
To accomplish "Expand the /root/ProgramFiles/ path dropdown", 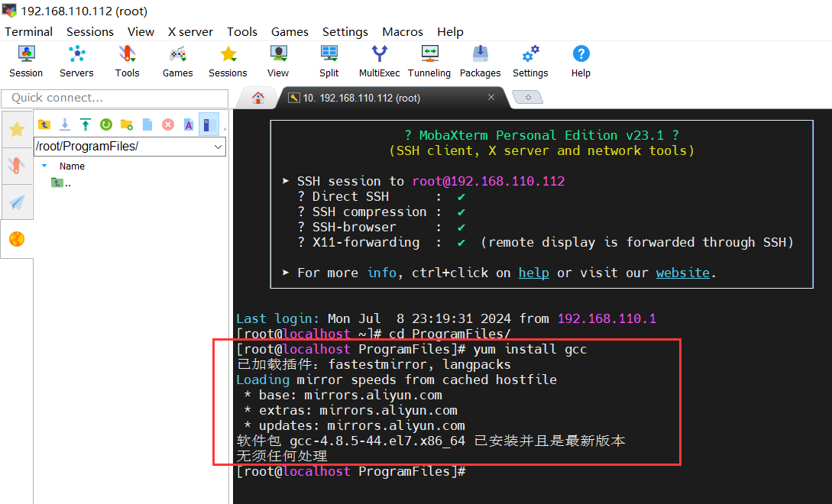I will (218, 147).
